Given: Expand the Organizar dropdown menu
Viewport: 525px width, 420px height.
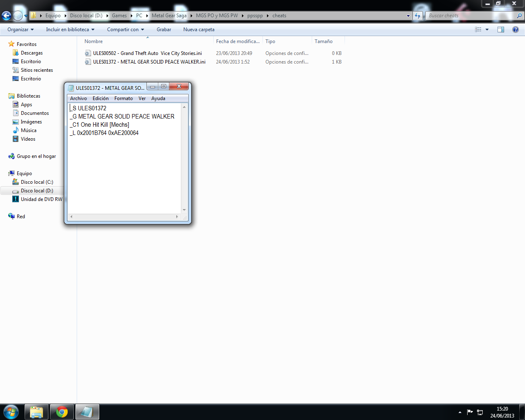Looking at the screenshot, I should click(x=21, y=30).
